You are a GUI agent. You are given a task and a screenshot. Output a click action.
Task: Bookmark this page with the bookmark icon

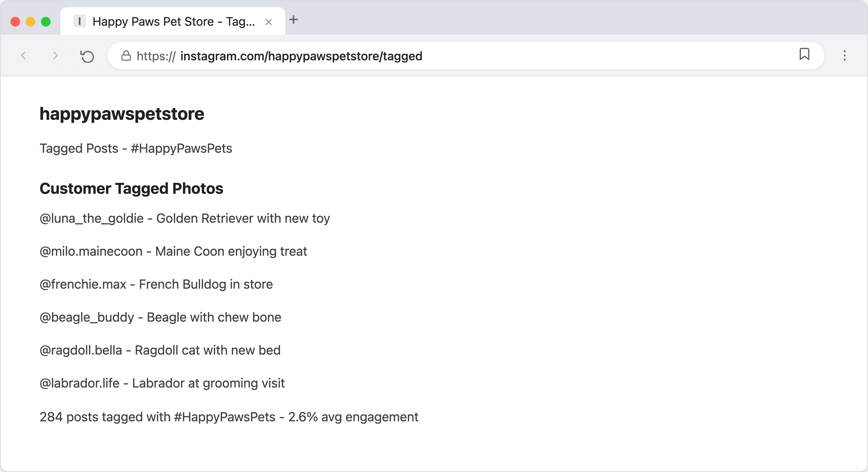pos(804,54)
